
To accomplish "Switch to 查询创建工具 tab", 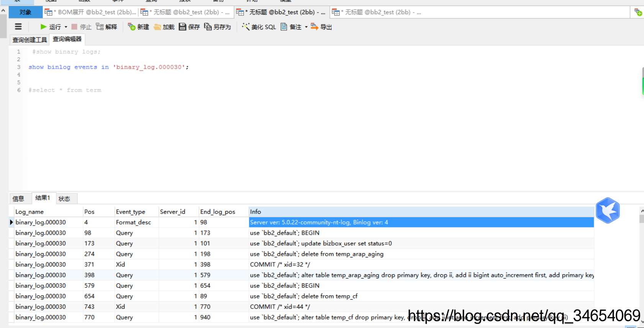I will 29,40.
